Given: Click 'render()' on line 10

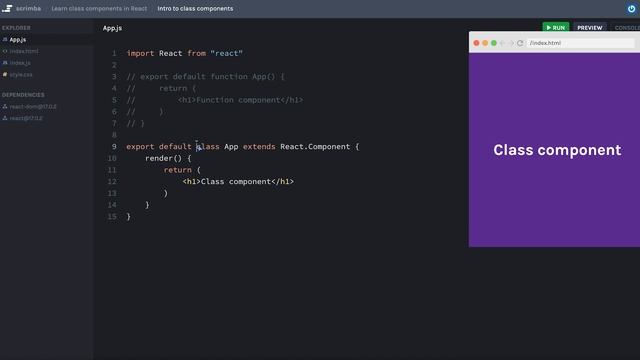Looking at the screenshot, I should [163, 158].
